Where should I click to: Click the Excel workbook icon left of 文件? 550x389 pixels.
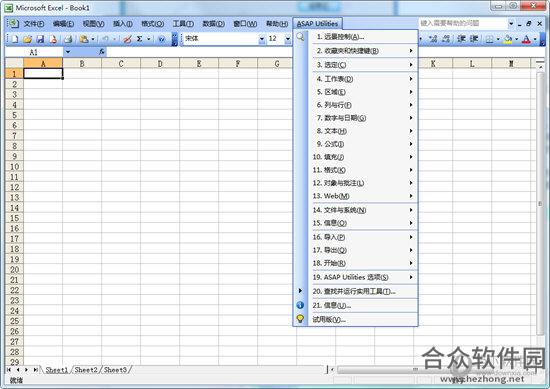pos(13,24)
